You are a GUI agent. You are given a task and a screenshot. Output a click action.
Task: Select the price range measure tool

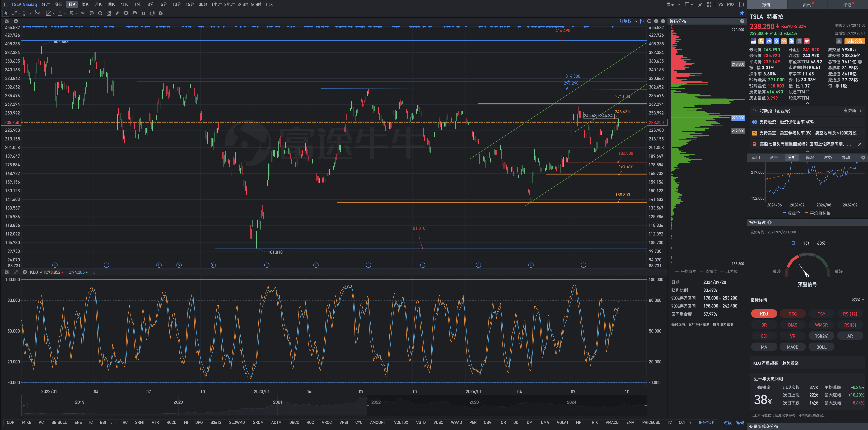[60, 13]
